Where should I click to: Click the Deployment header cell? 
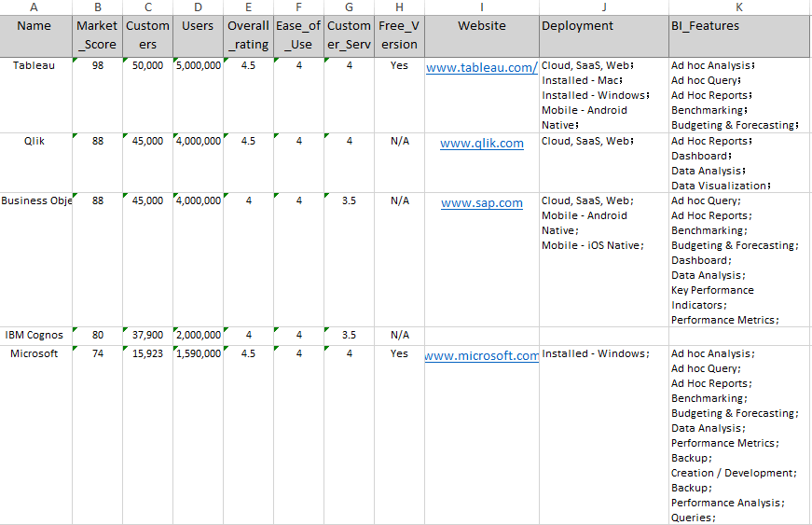pos(603,35)
